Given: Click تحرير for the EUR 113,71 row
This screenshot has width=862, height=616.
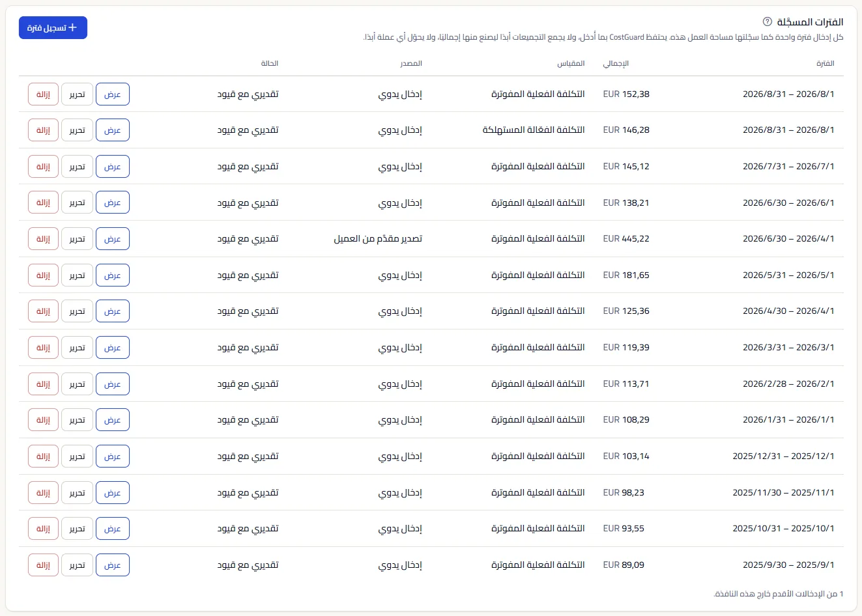Looking at the screenshot, I should coord(77,384).
